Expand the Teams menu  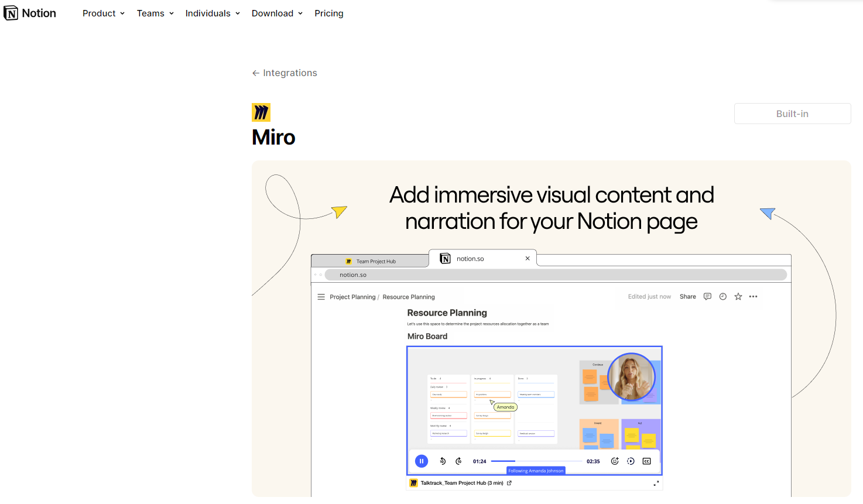pyautogui.click(x=155, y=13)
